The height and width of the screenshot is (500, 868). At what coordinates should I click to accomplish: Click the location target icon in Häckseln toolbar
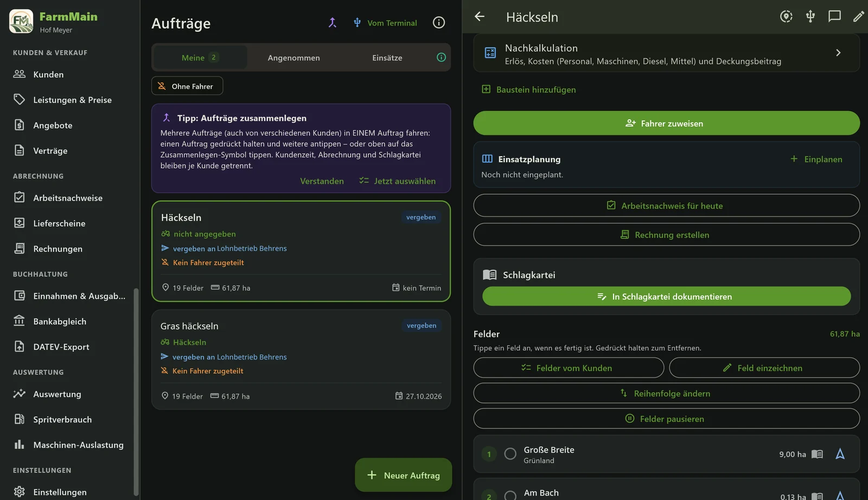tap(786, 16)
